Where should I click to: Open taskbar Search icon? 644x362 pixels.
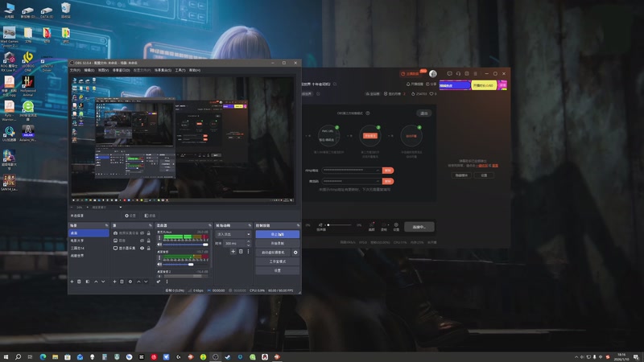[x=18, y=356]
